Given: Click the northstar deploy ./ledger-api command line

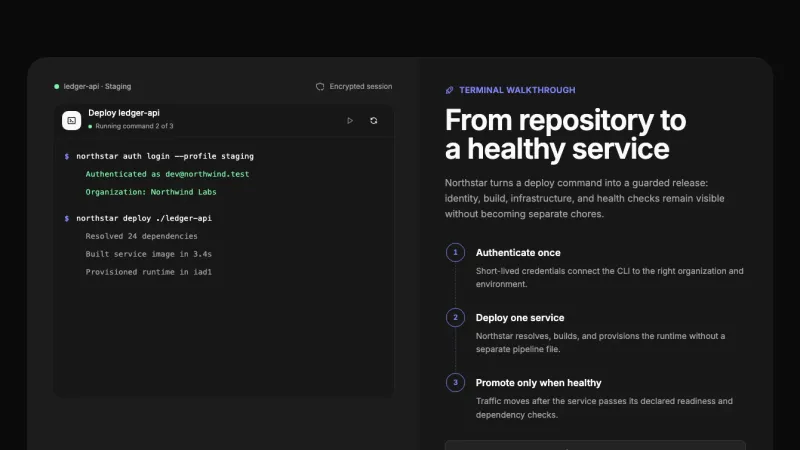Looking at the screenshot, I should click(144, 218).
